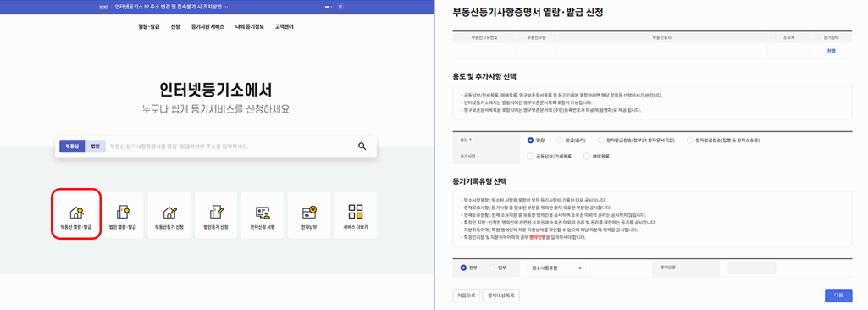Click the 현행 status link in table
Image resolution: width=868 pixels, height=310 pixels.
tap(831, 50)
